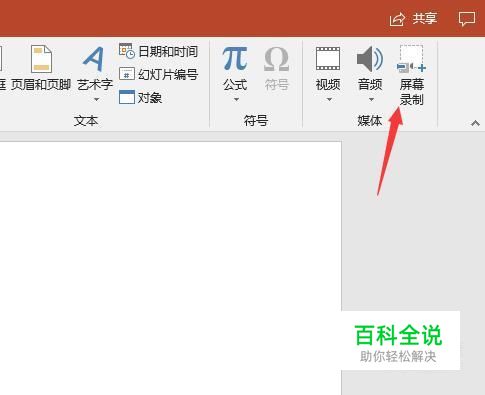Expand the Equation (公式) dropdown arrow
This screenshot has width=485, height=395.
[236, 99]
